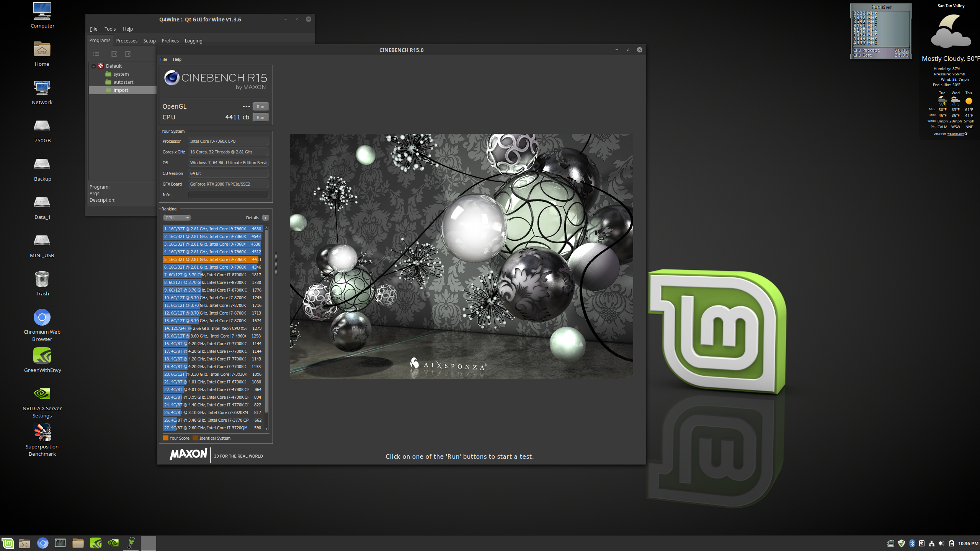The height and width of the screenshot is (551, 980).
Task: Click the Q4Wine wine glass taskbar icon
Action: (x=131, y=543)
